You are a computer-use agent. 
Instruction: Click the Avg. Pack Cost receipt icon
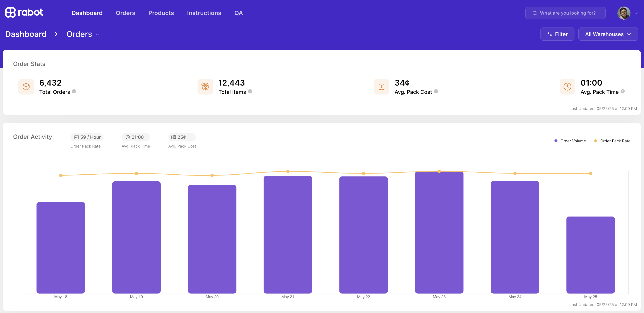pyautogui.click(x=382, y=87)
